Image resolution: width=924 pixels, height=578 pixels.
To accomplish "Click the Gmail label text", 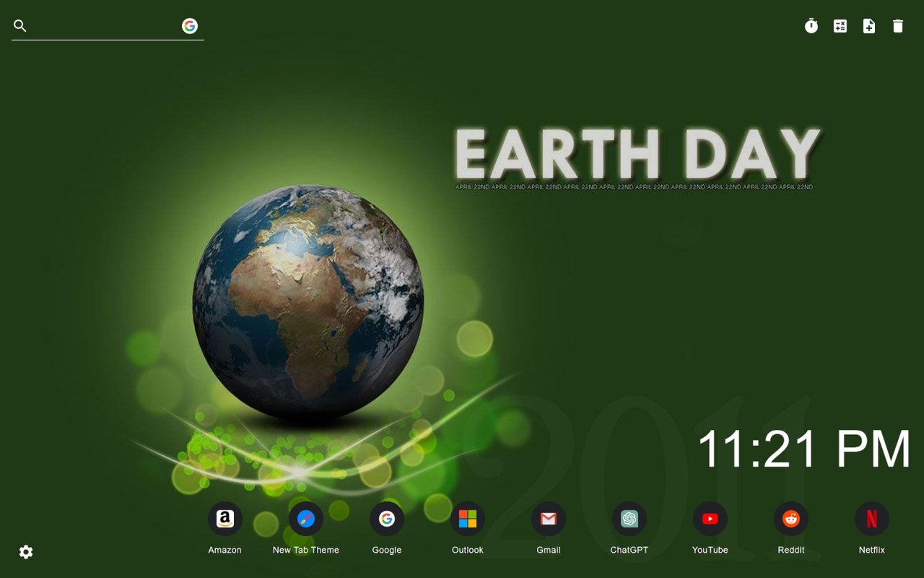I will pos(549,550).
